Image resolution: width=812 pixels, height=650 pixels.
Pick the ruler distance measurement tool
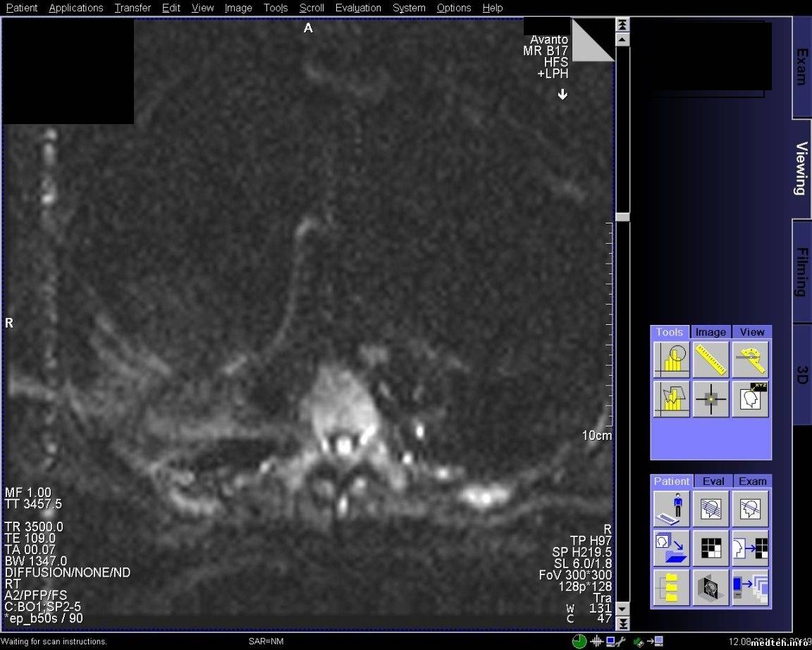pyautogui.click(x=710, y=360)
